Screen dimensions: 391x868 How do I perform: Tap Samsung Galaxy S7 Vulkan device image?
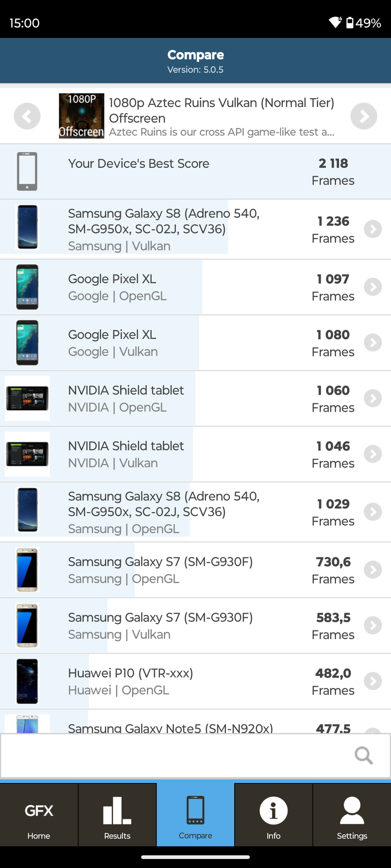pyautogui.click(x=27, y=625)
